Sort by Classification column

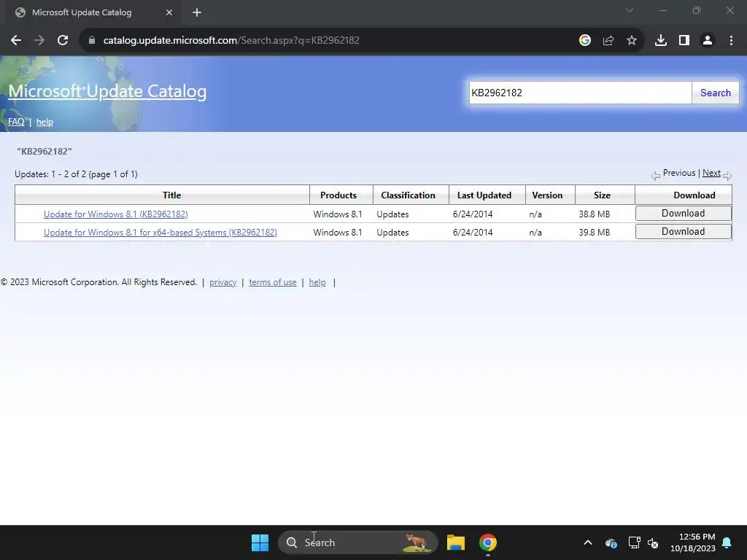(x=408, y=195)
